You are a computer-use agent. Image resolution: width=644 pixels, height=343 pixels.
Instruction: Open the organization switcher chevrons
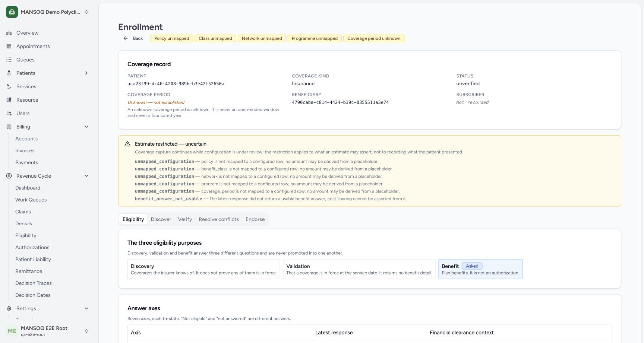(86, 12)
